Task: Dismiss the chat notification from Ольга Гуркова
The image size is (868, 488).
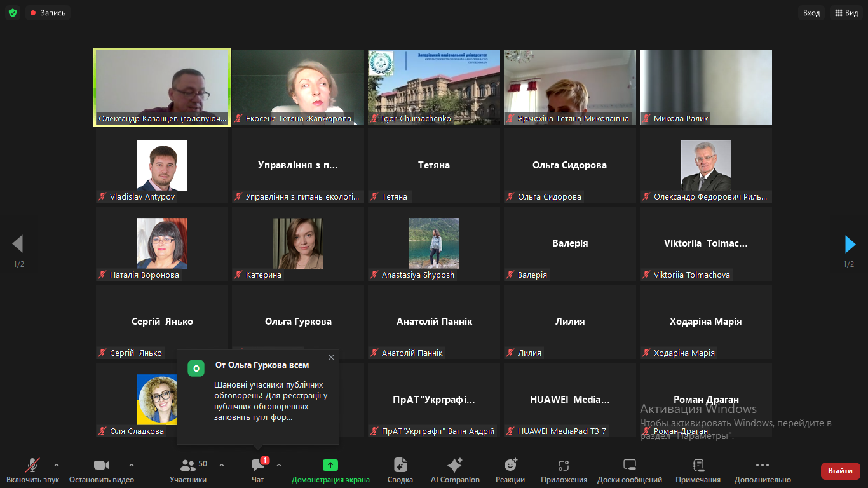Action: click(x=331, y=358)
